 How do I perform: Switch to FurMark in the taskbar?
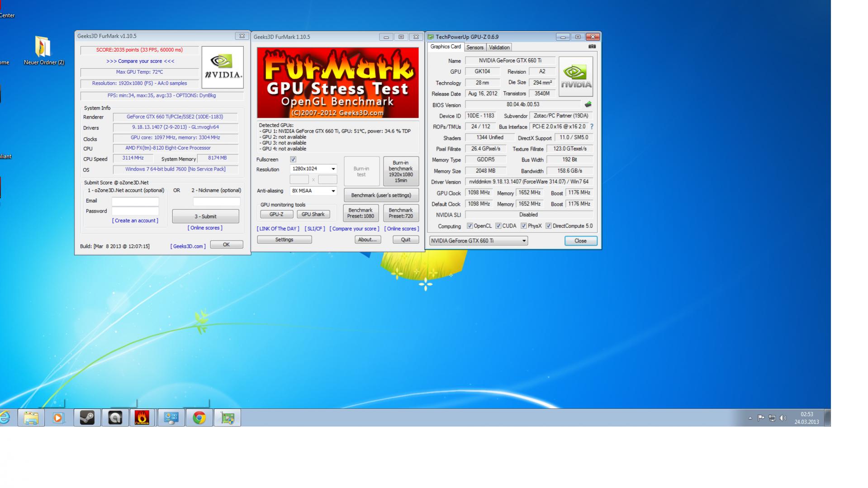pos(142,418)
